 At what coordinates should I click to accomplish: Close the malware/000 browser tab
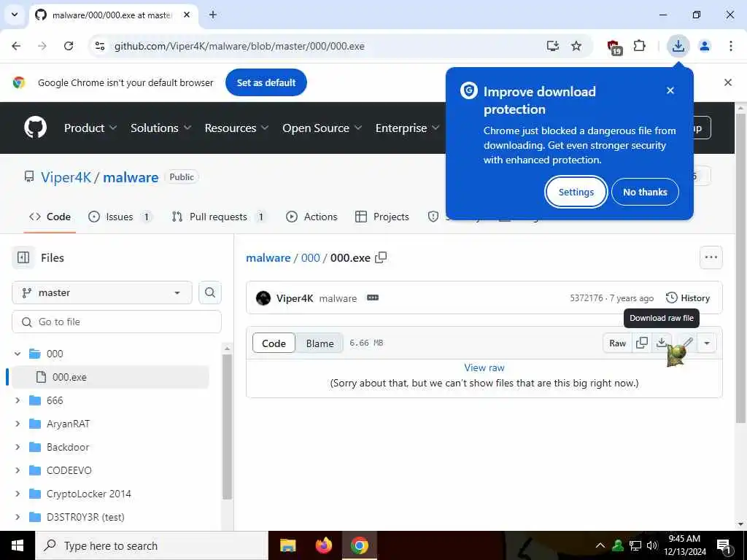tap(187, 15)
